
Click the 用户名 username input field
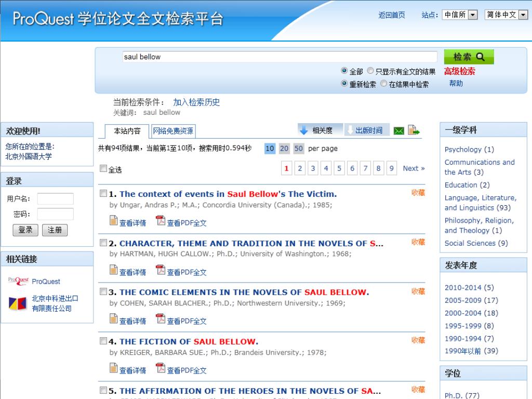click(55, 198)
